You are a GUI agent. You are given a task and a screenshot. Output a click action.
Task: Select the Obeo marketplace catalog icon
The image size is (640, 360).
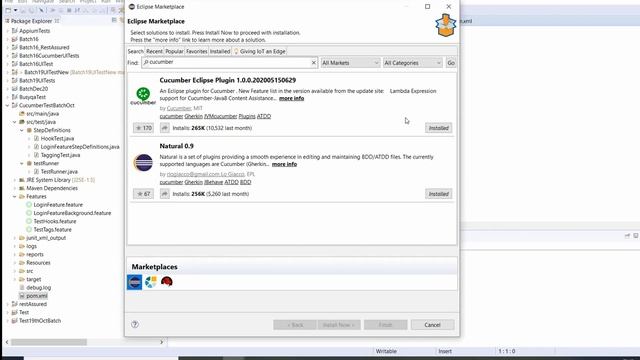[x=151, y=282]
